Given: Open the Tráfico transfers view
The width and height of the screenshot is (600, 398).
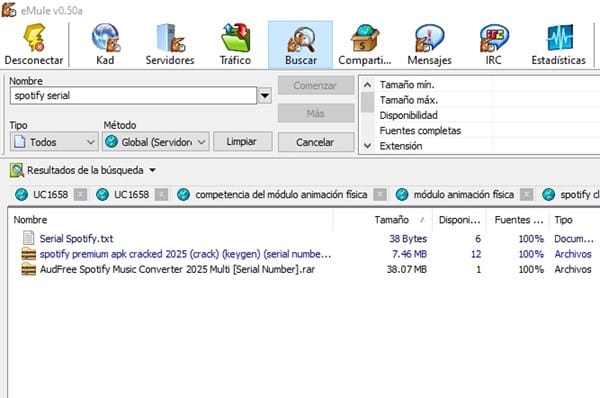Looking at the screenshot, I should pos(235,44).
